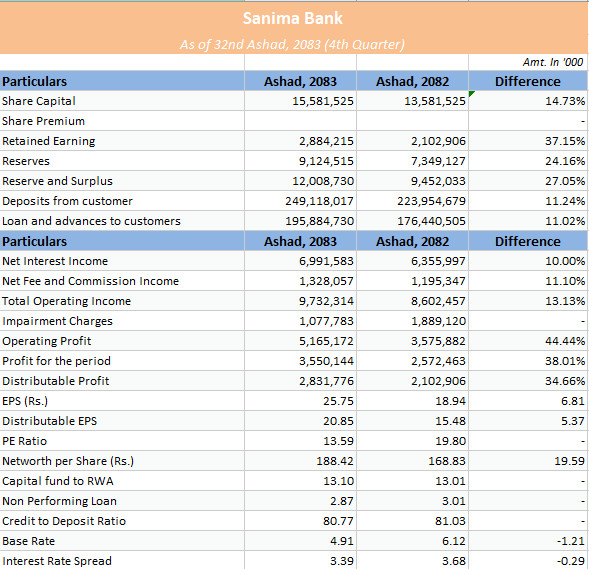Click Credit to Deposit Ratio label
589x569 pixels.
[64, 521]
